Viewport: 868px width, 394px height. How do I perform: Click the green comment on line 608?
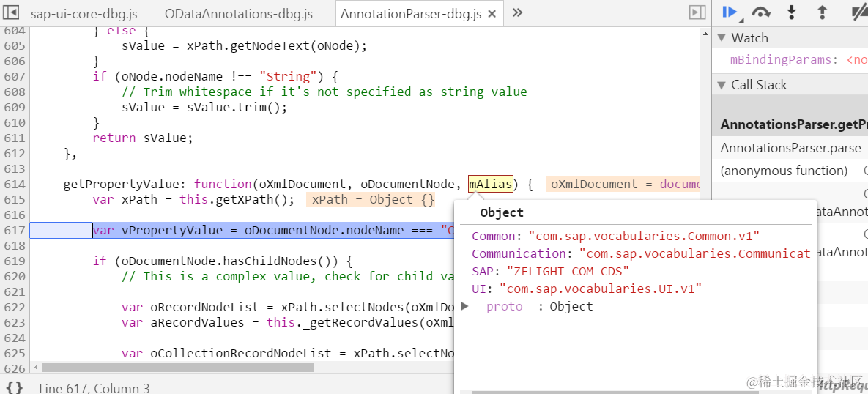coord(324,92)
